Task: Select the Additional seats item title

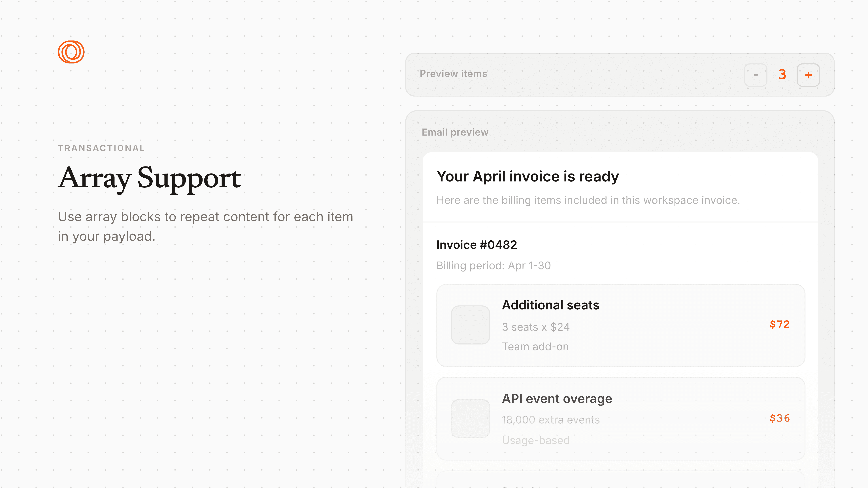Action: (550, 305)
